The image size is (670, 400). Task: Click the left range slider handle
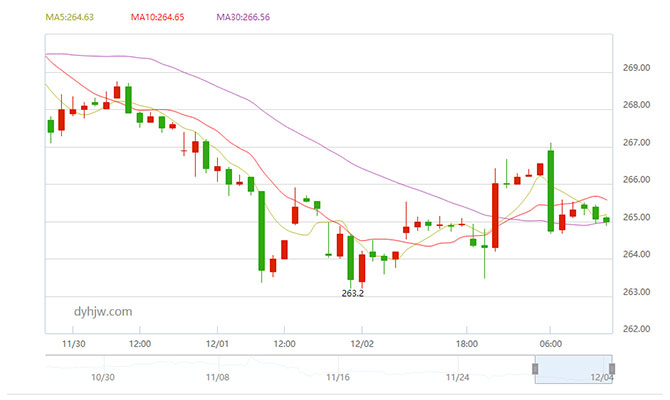[x=535, y=369]
